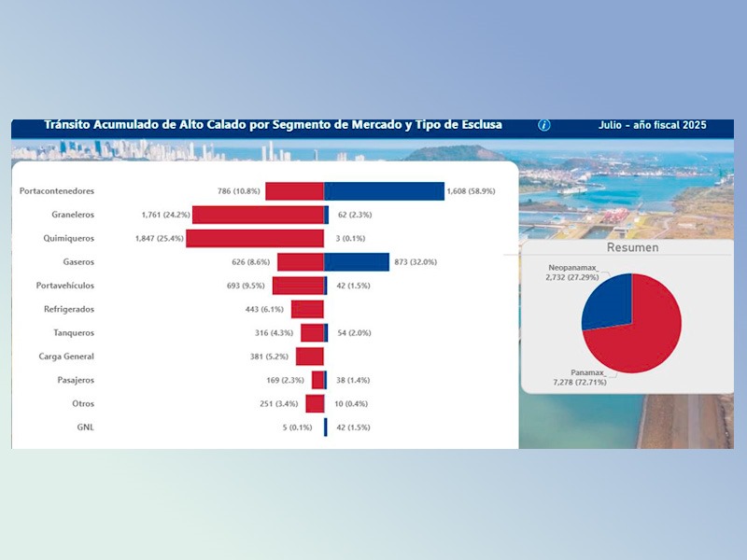747x560 pixels.
Task: Click the blue Portacontenedores bar segment
Action: 383,187
